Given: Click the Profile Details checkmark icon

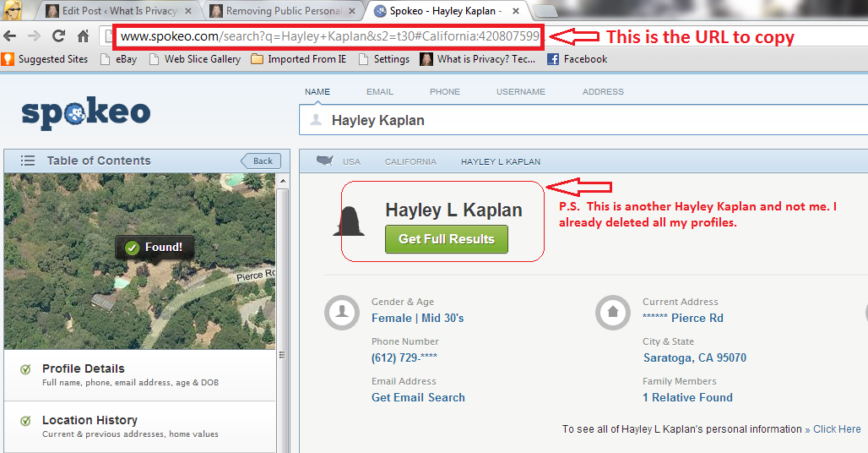Looking at the screenshot, I should click(x=25, y=369).
